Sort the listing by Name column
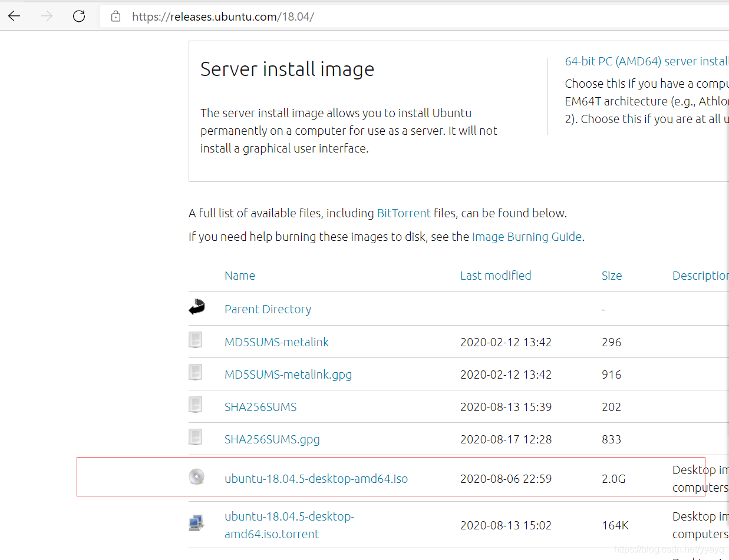Screen dimensions: 729x560 [240, 276]
